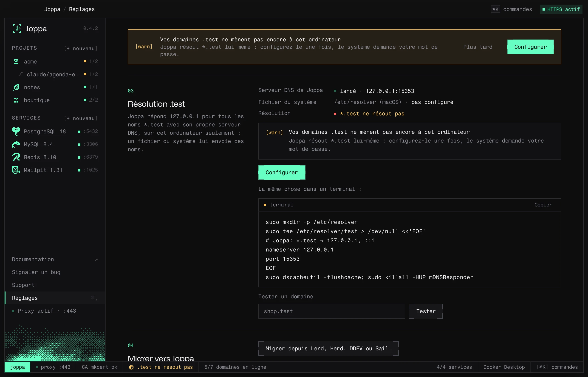Click the terminal block header label

pyautogui.click(x=281, y=205)
